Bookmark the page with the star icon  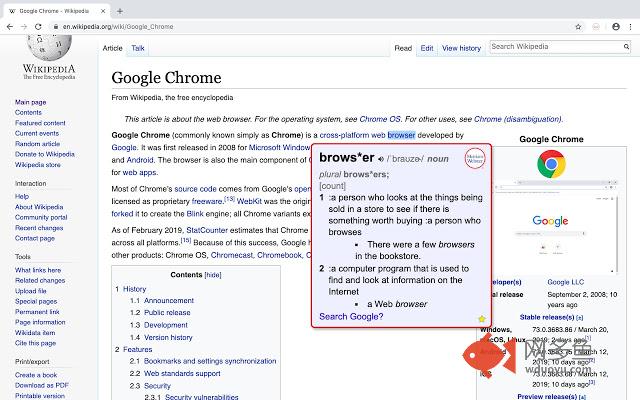(578, 27)
